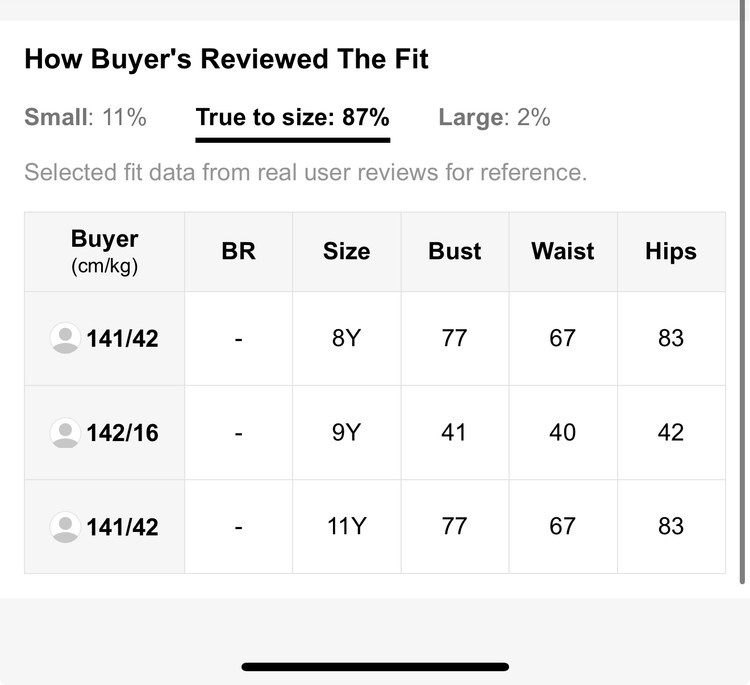The image size is (750, 685).
Task: Switch to the True to size: 87% tab
Action: [292, 117]
